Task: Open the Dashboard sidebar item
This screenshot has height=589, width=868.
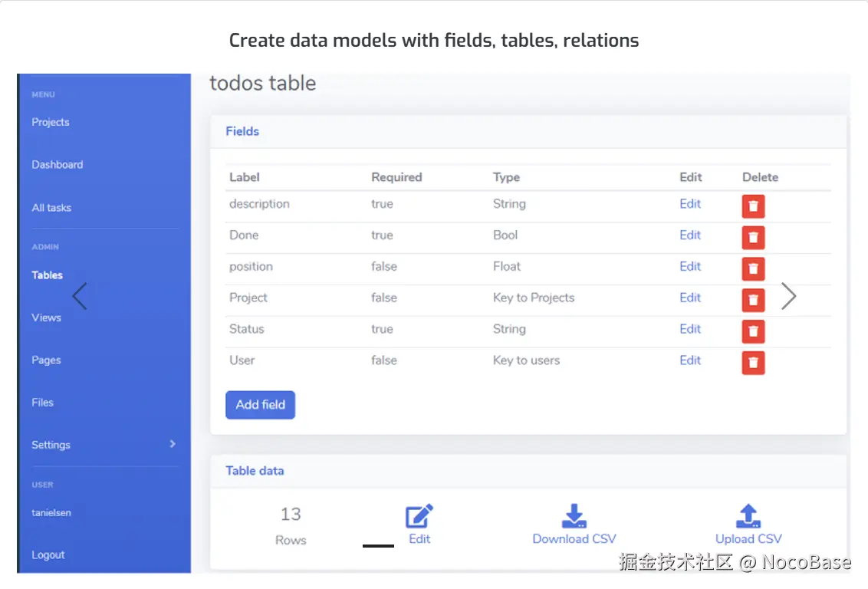Action: [x=58, y=165]
